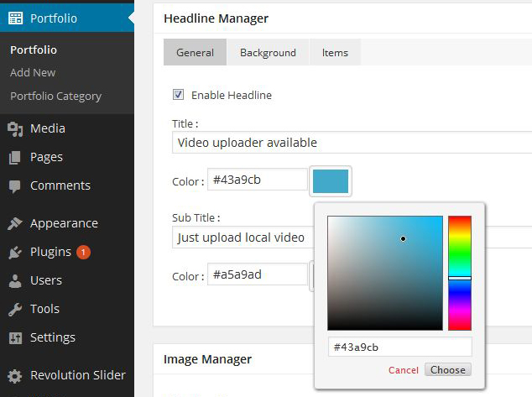Click the Media icon in sidebar
Image resolution: width=532 pixels, height=397 pixels.
coord(15,129)
